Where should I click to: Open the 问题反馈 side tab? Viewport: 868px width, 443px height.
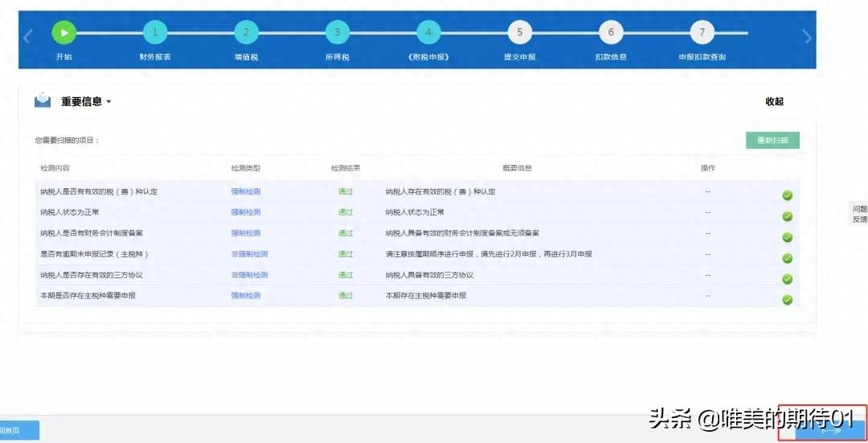pos(859,214)
